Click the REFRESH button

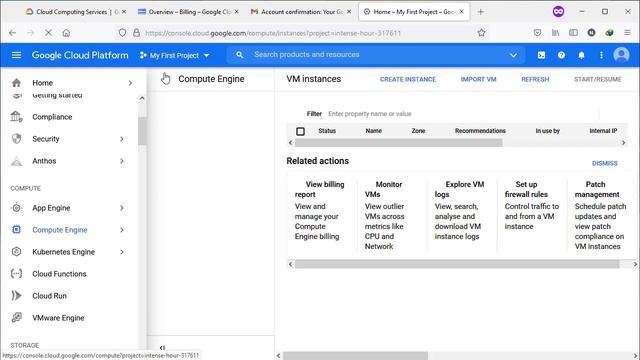(x=535, y=79)
